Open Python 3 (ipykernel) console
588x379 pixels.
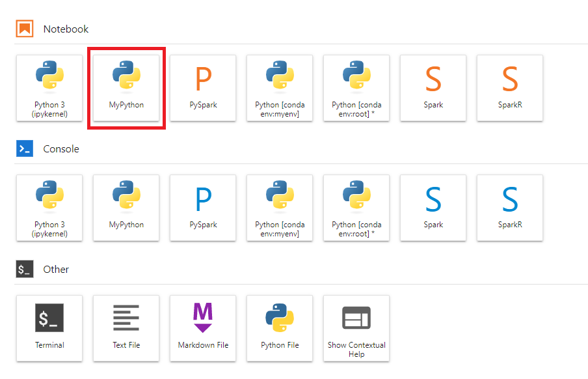pyautogui.click(x=49, y=208)
